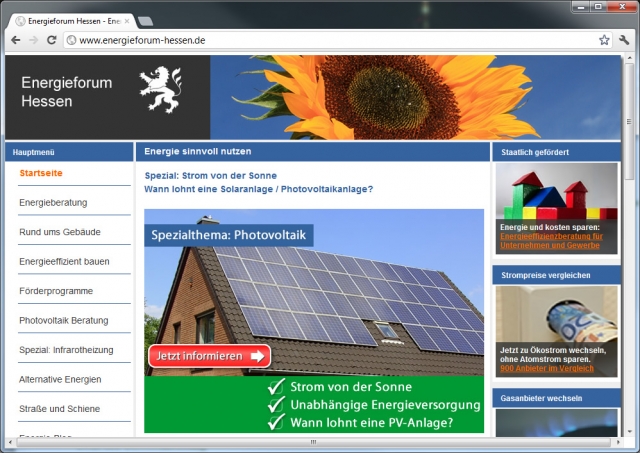Open link Wann lohnt eine Solaranlage / Photovoltaikanlage?

(259, 189)
